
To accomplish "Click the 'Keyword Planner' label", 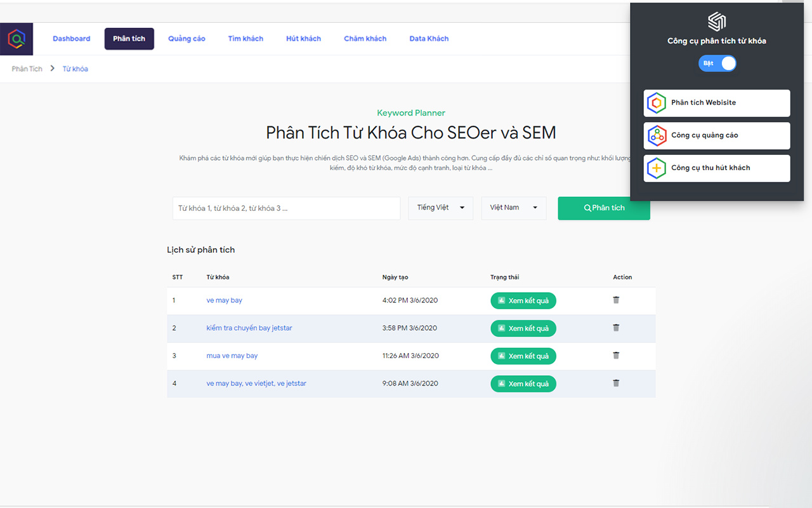I will 411,113.
